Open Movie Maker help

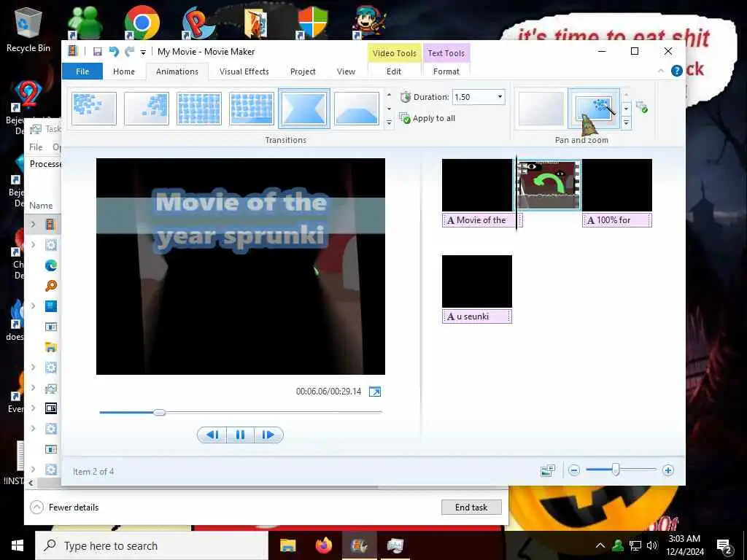(676, 71)
